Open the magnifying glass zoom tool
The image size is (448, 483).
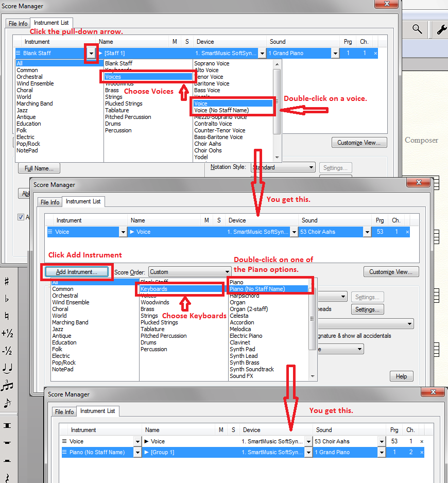[417, 30]
